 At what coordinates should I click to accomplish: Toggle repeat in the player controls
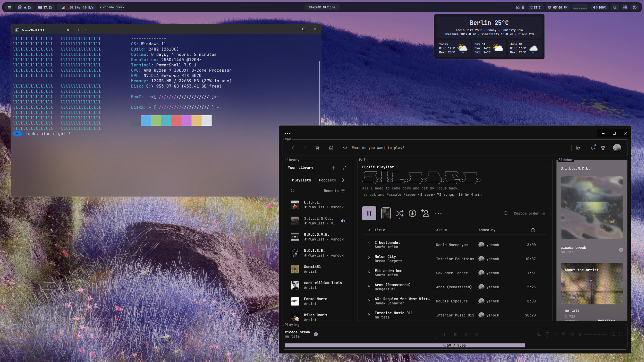pyautogui.click(x=477, y=334)
